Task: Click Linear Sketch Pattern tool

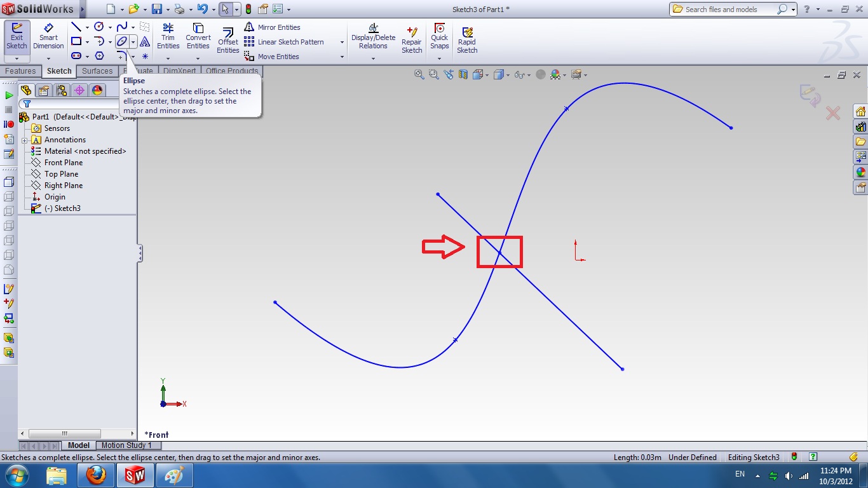Action: tap(284, 42)
